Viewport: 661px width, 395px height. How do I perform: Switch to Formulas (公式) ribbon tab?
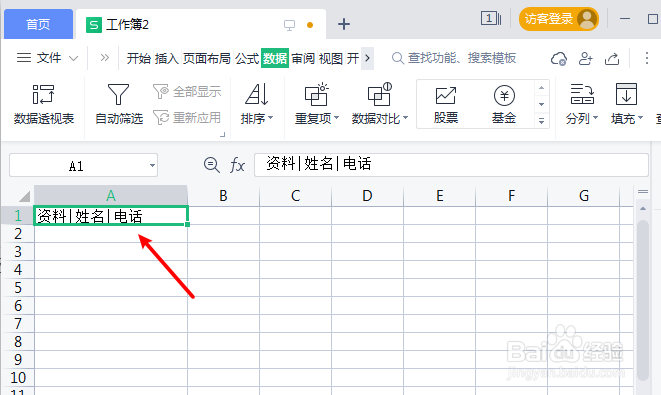[247, 58]
